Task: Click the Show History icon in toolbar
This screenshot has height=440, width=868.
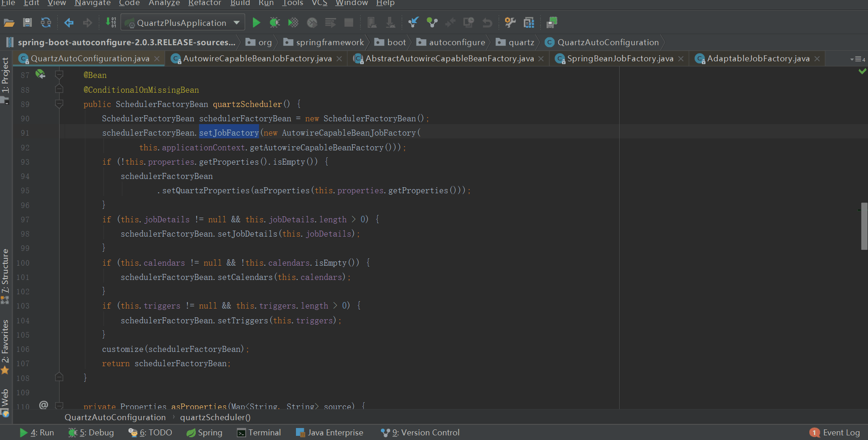Action: [469, 23]
